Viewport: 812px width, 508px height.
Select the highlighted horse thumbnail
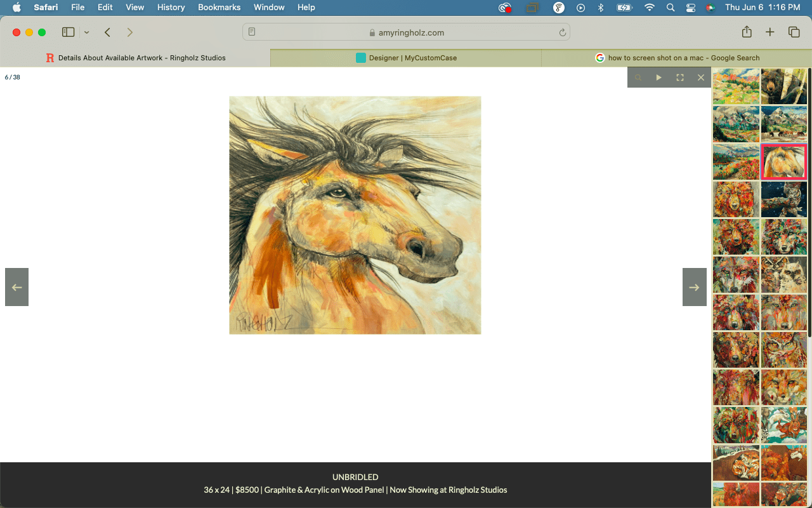point(783,162)
